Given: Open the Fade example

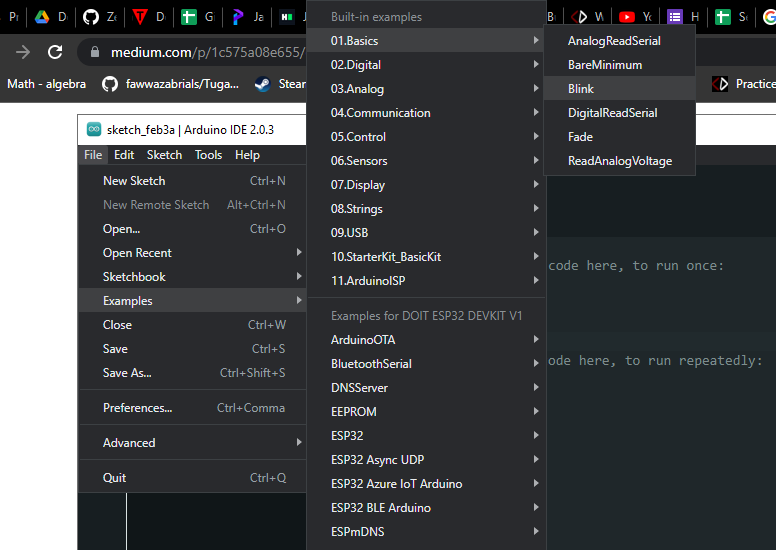Looking at the screenshot, I should [620, 137].
